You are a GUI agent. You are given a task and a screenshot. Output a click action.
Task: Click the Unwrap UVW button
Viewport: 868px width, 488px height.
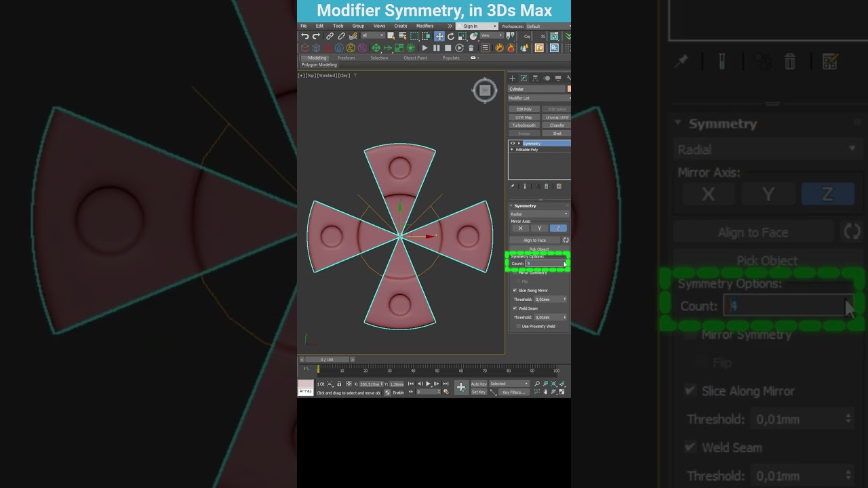557,117
